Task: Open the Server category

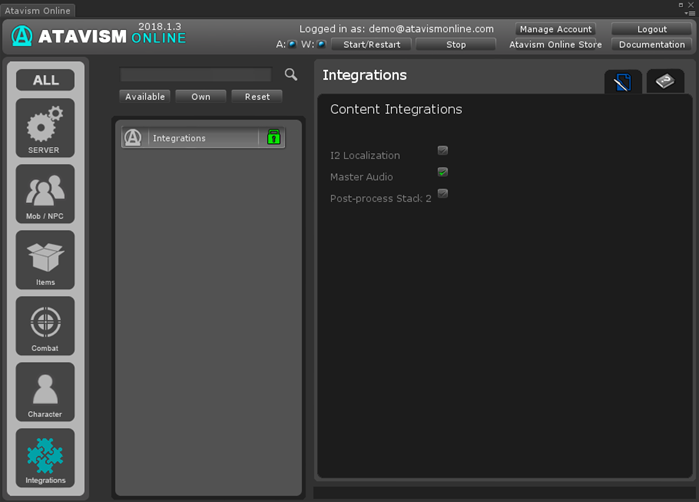Action: (45, 127)
